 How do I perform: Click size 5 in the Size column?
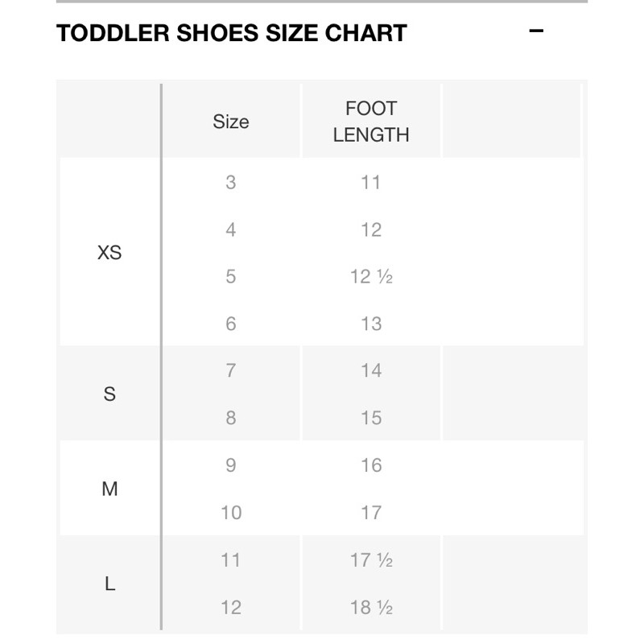point(231,277)
